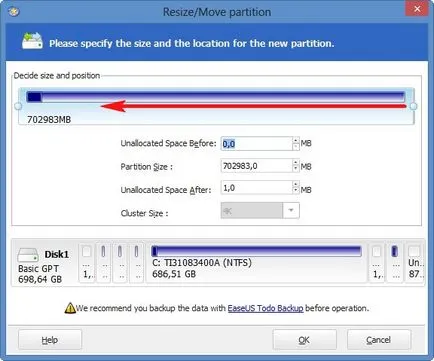This screenshot has width=434, height=361.
Task: Select the second small partition in disk map
Action: coord(103,263)
